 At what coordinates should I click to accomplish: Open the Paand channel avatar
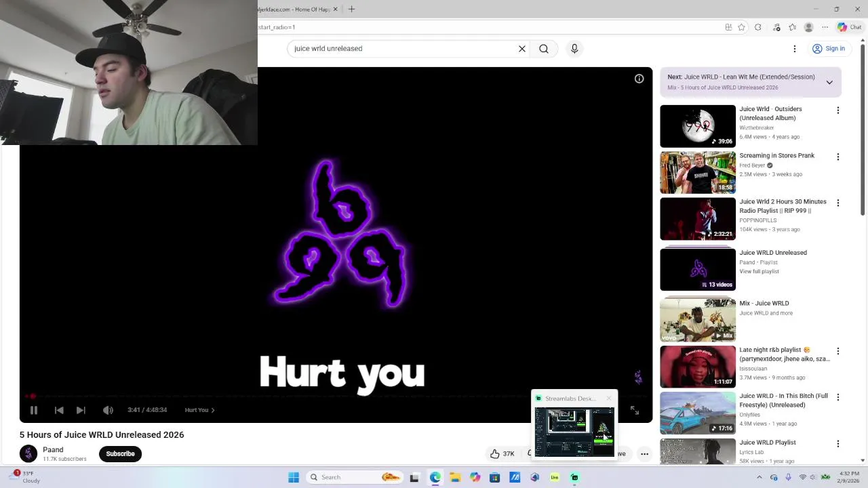(28, 453)
